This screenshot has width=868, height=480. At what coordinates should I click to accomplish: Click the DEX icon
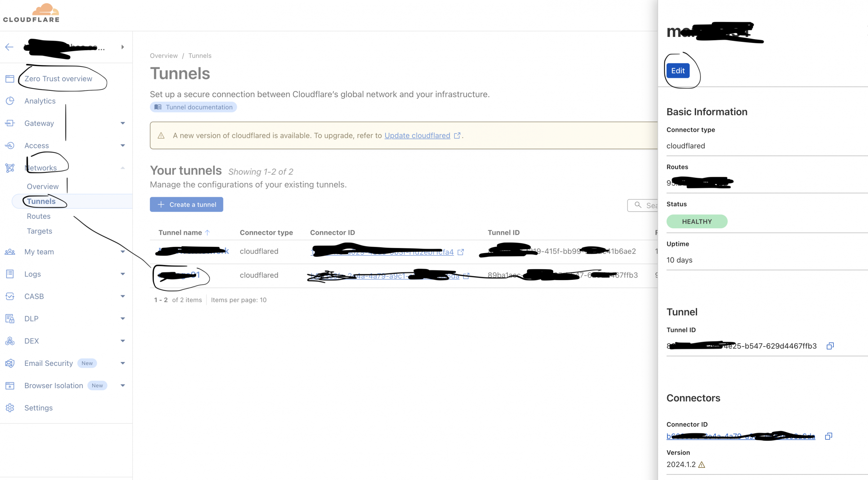click(10, 341)
